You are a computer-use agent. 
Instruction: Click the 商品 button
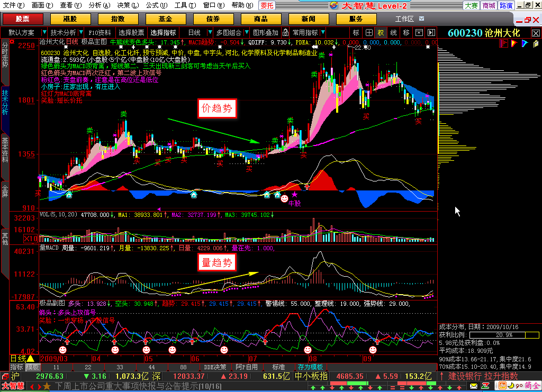pyautogui.click(x=261, y=19)
